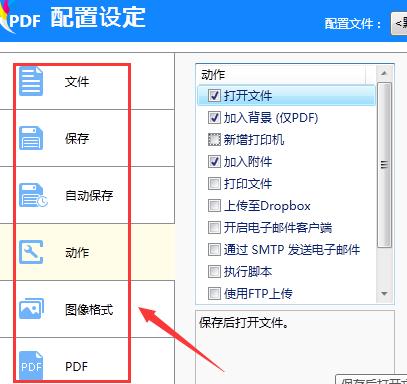Click the action list scroll-up arrow
The width and height of the screenshot is (407, 384).
[x=384, y=73]
